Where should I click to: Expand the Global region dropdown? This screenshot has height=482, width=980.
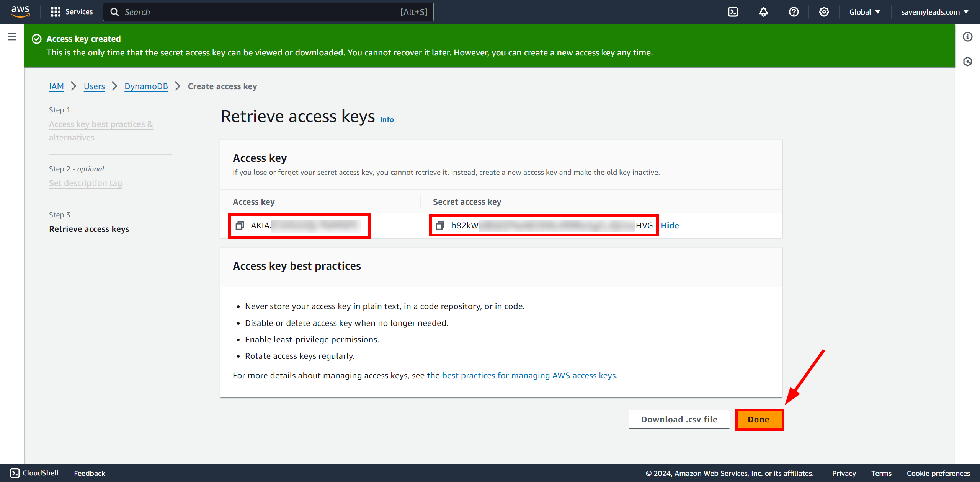tap(864, 12)
